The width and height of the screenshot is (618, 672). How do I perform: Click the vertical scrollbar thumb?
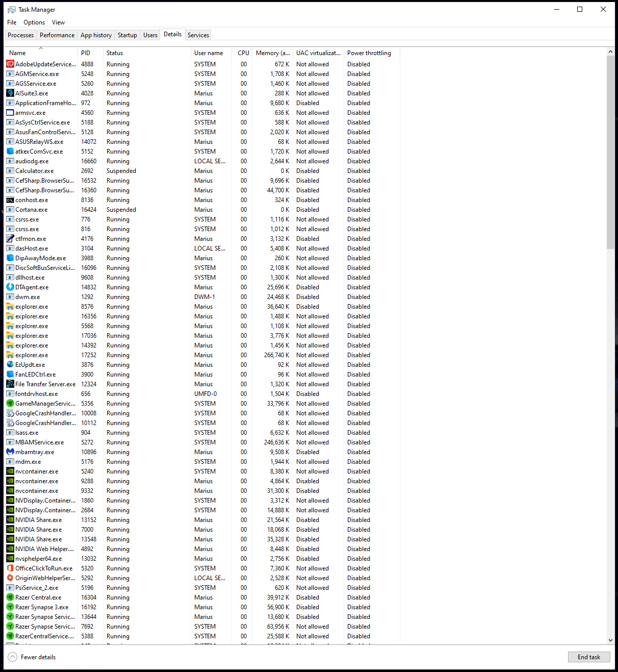pyautogui.click(x=610, y=153)
